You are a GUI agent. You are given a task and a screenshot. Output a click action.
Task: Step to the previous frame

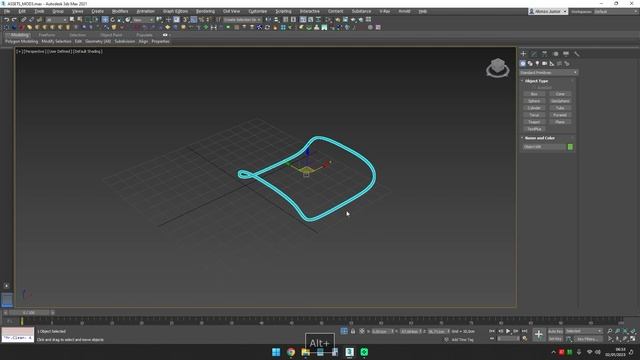pyautogui.click(x=500, y=331)
